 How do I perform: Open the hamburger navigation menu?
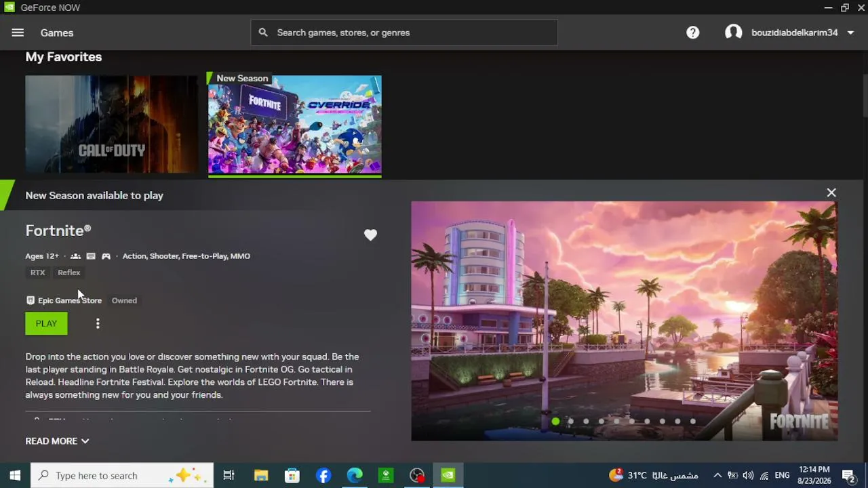coord(18,33)
